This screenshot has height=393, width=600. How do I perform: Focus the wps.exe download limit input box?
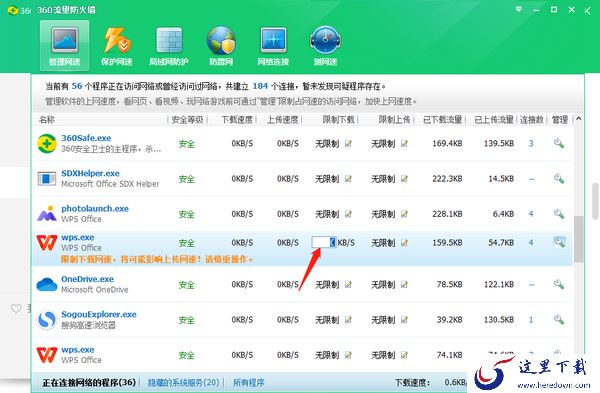(324, 242)
